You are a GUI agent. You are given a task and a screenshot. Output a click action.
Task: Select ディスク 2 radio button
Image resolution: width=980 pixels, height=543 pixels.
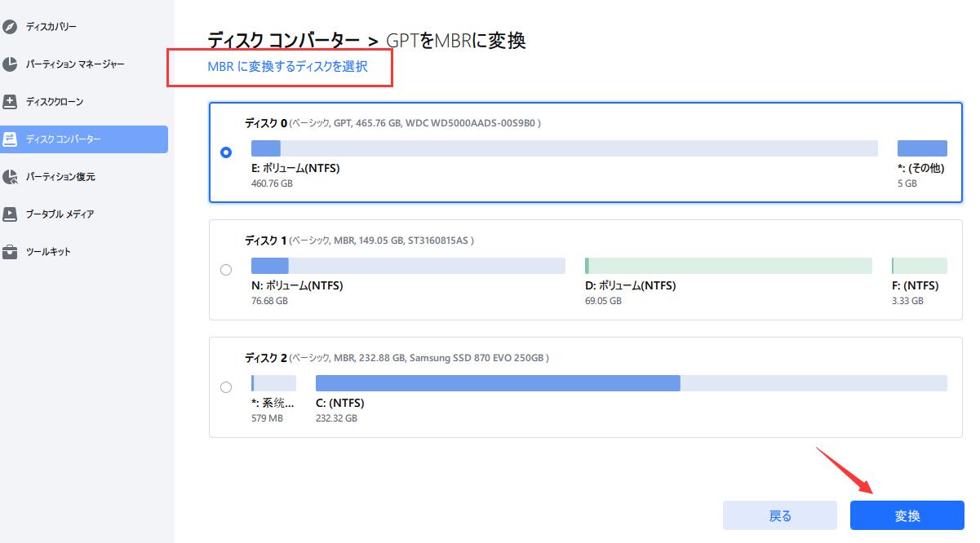(x=227, y=386)
